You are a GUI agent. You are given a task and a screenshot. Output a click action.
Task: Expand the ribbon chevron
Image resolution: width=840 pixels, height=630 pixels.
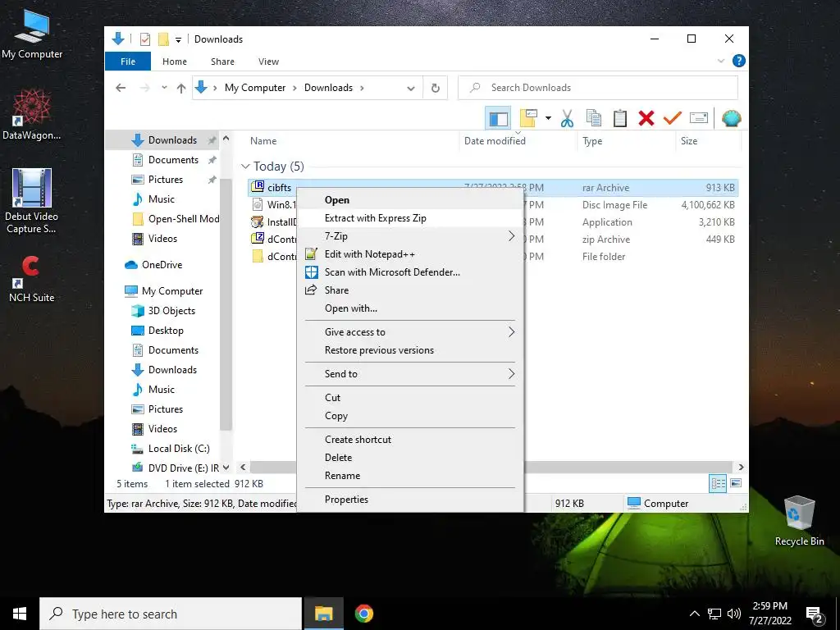pos(721,61)
